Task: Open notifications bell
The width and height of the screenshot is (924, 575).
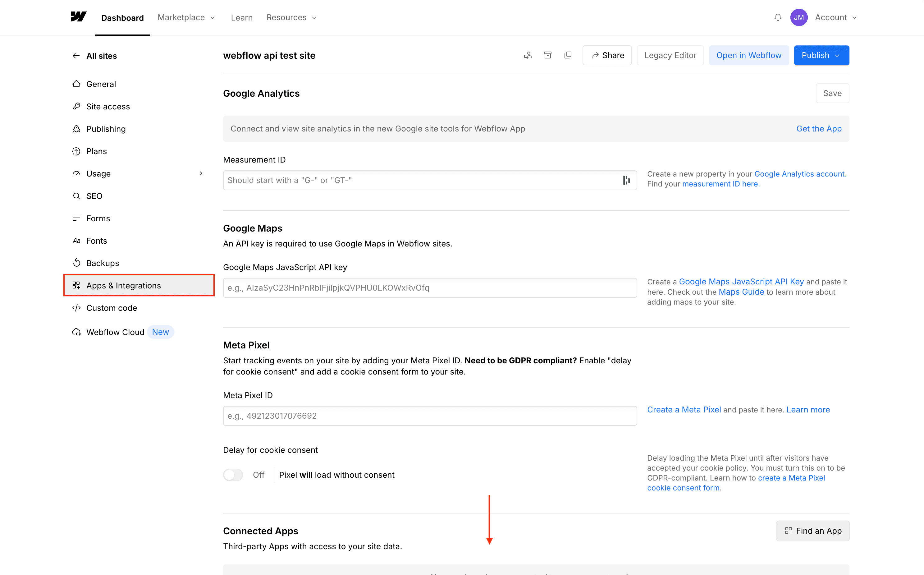Action: pyautogui.click(x=777, y=17)
